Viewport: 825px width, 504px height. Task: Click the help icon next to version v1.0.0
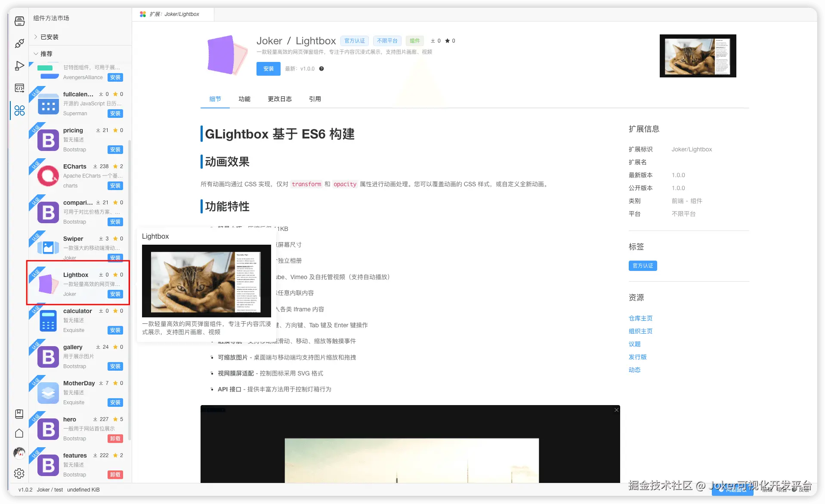tap(321, 68)
